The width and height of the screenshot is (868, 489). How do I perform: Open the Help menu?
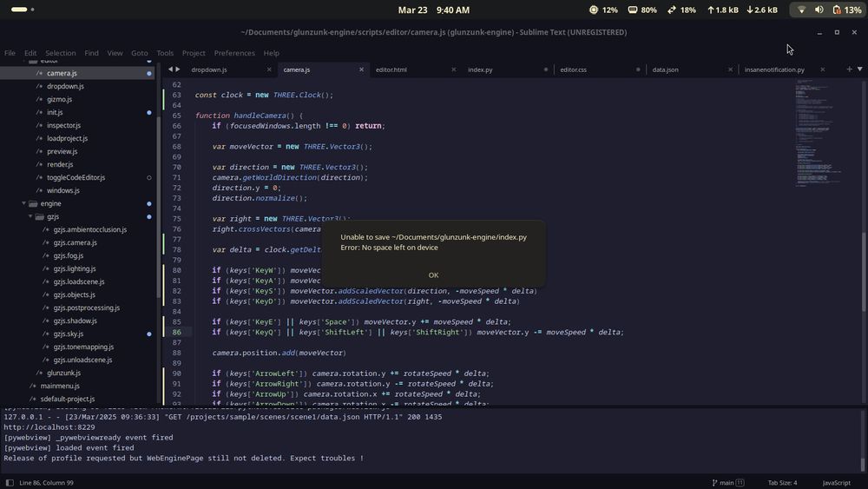tap(271, 53)
